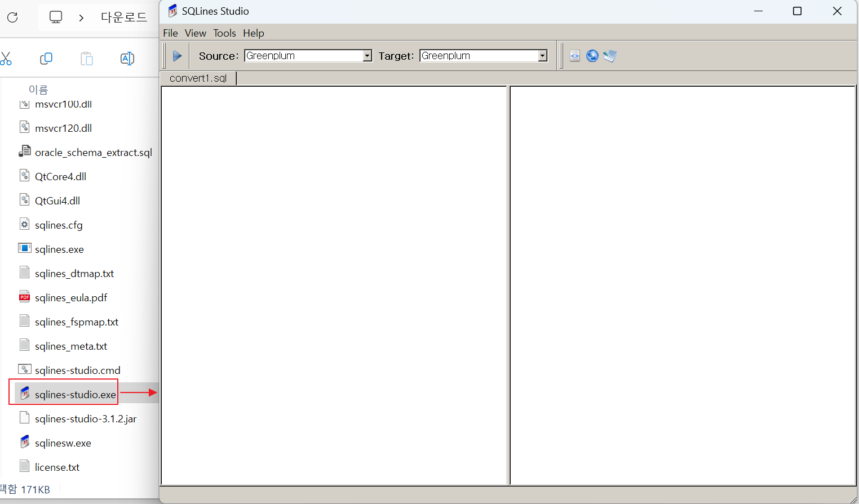Click the oracle_schema_extract.sql file icon

[x=25, y=151]
